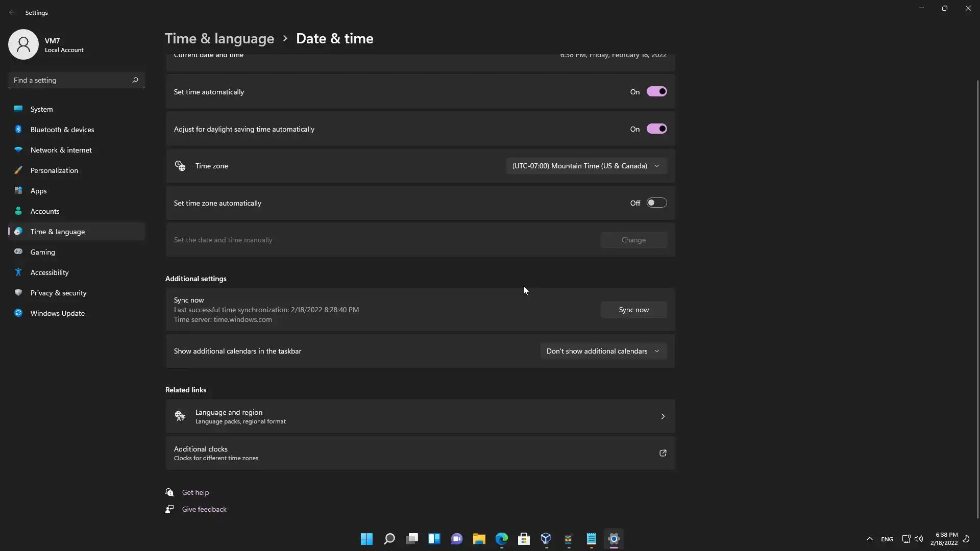
Task: Click the Time & language breadcrumb
Action: coord(219,39)
